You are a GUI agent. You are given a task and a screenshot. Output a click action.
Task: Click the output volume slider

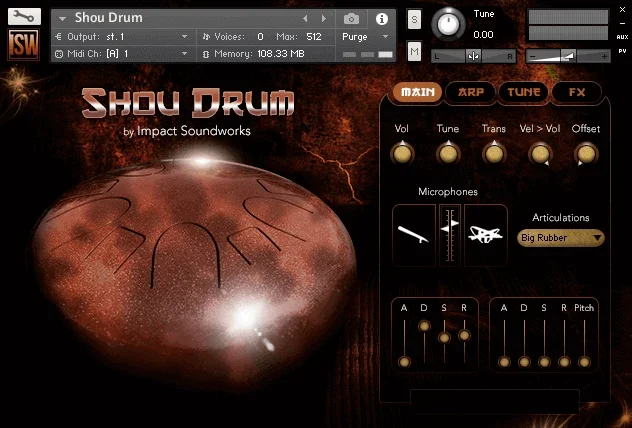coord(568,56)
